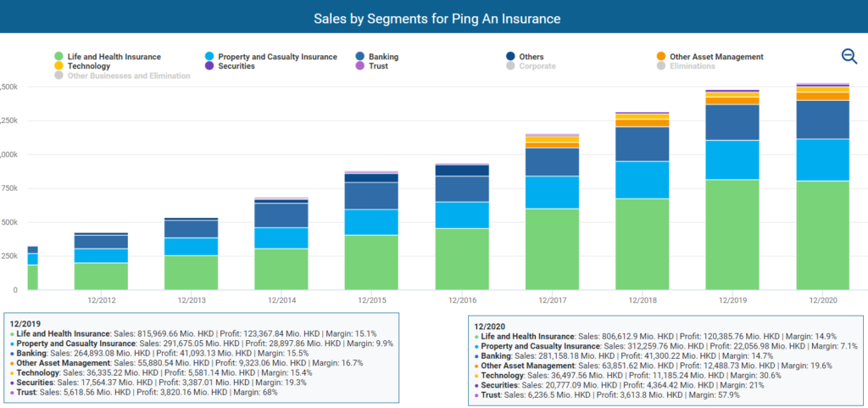Click Banking segment of 12/2015 bar
This screenshot has width=868, height=408.
click(371, 196)
